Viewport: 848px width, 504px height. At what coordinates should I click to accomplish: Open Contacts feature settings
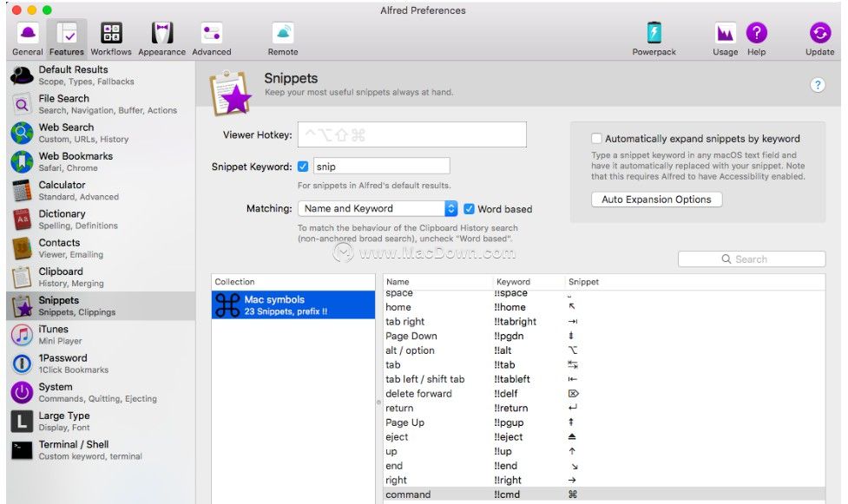(x=102, y=248)
